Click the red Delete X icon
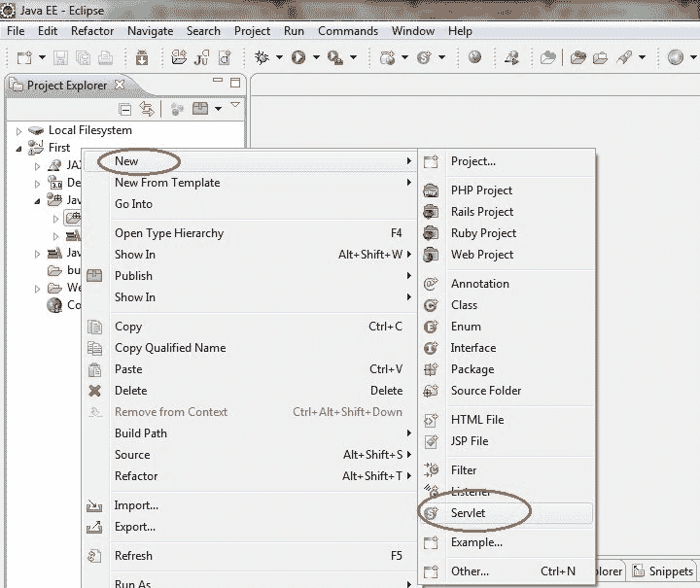This screenshot has height=588, width=700. pyautogui.click(x=94, y=391)
